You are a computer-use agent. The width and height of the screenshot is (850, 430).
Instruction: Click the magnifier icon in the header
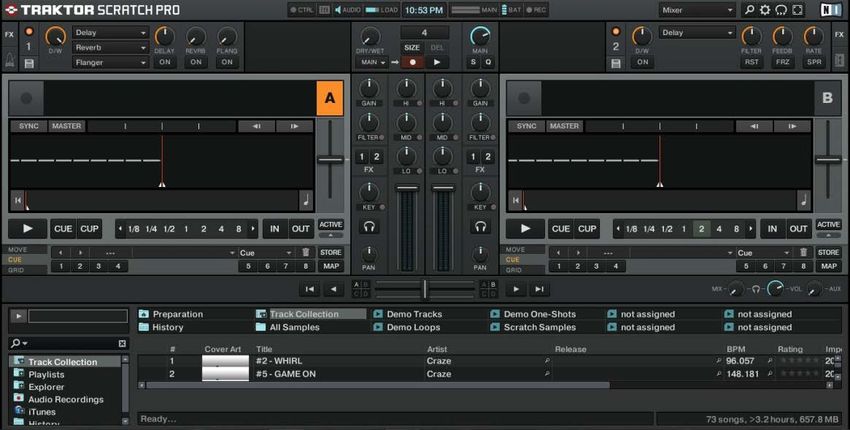(x=749, y=10)
